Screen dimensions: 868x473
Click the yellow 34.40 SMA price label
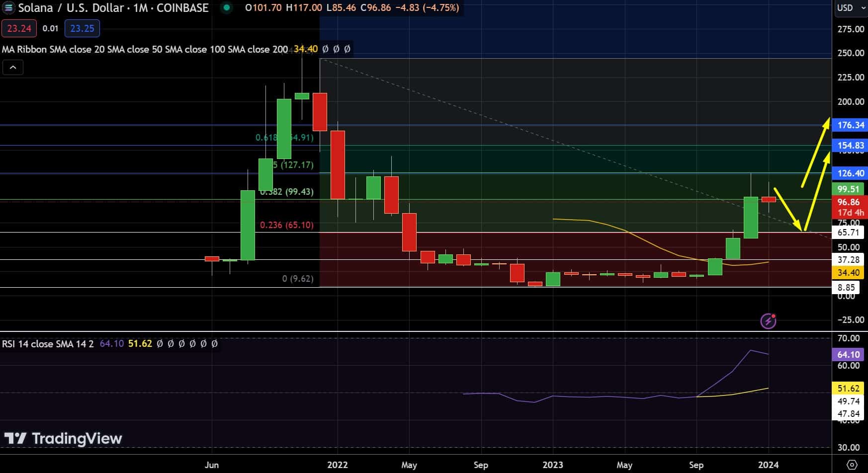[850, 272]
